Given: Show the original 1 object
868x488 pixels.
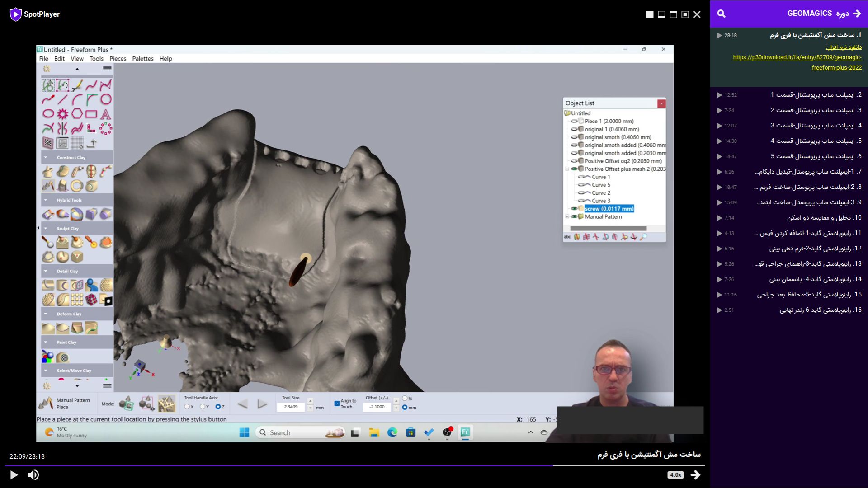Looking at the screenshot, I should [x=574, y=129].
